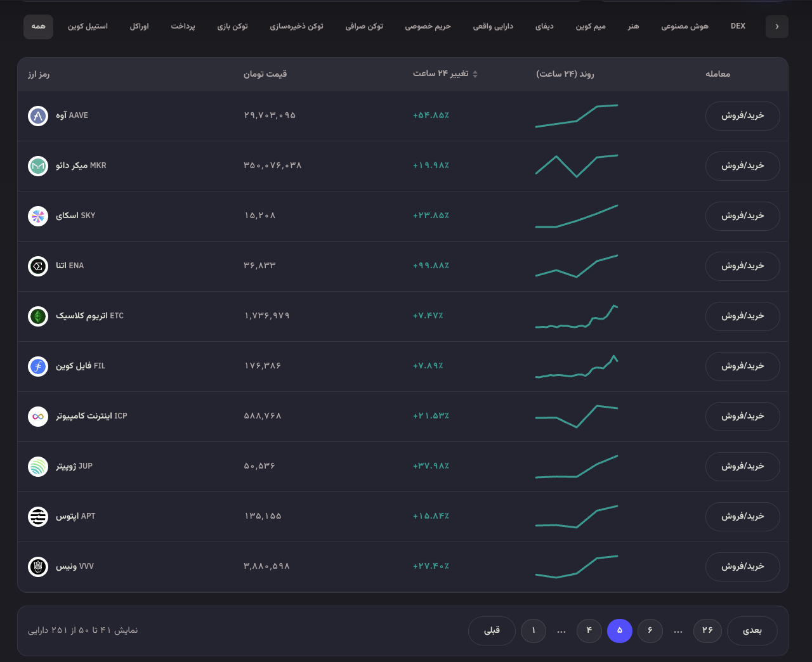Sort by 24-hour change column arrows
The image size is (812, 662).
click(x=475, y=74)
